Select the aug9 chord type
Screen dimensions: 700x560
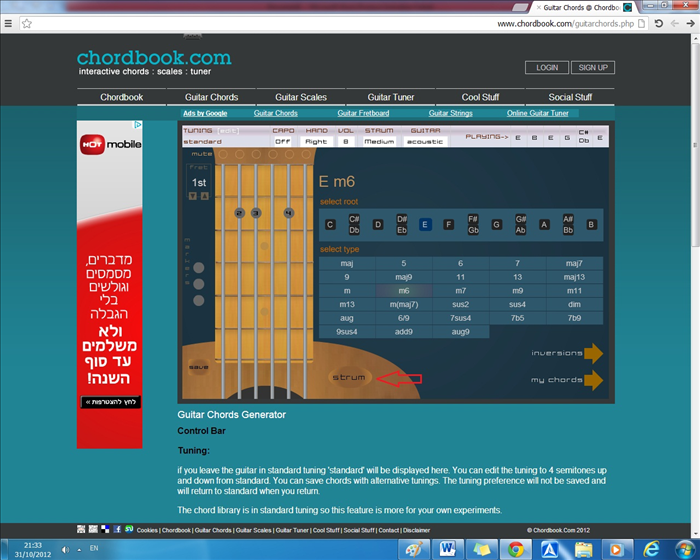pos(461,332)
